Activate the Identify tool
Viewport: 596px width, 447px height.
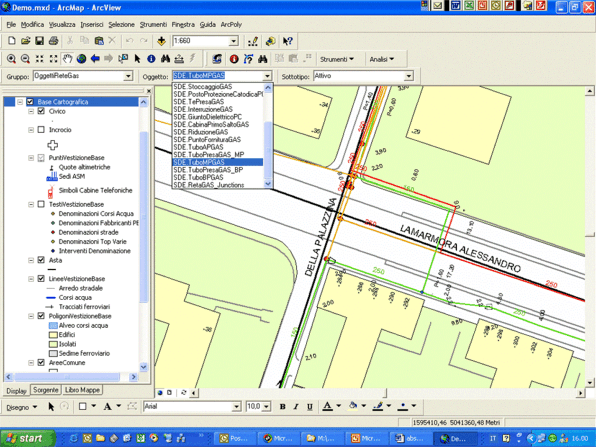[151, 59]
